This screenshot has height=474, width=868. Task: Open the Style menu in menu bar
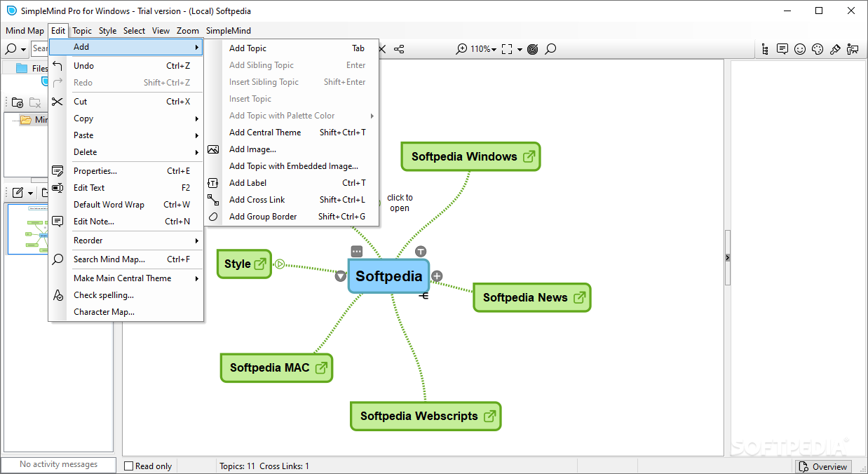click(108, 31)
